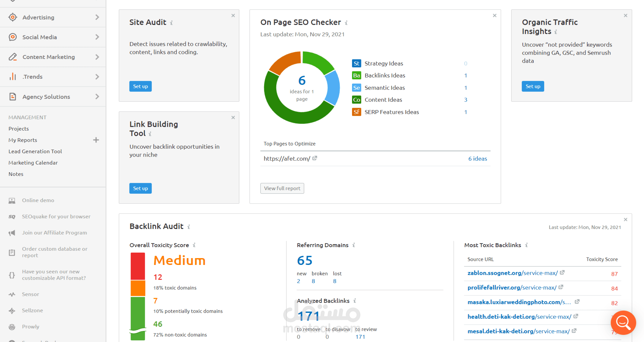Viewport: 644px width, 342px height.
Task: Click the plus icon beside My Reports
Action: (96, 140)
